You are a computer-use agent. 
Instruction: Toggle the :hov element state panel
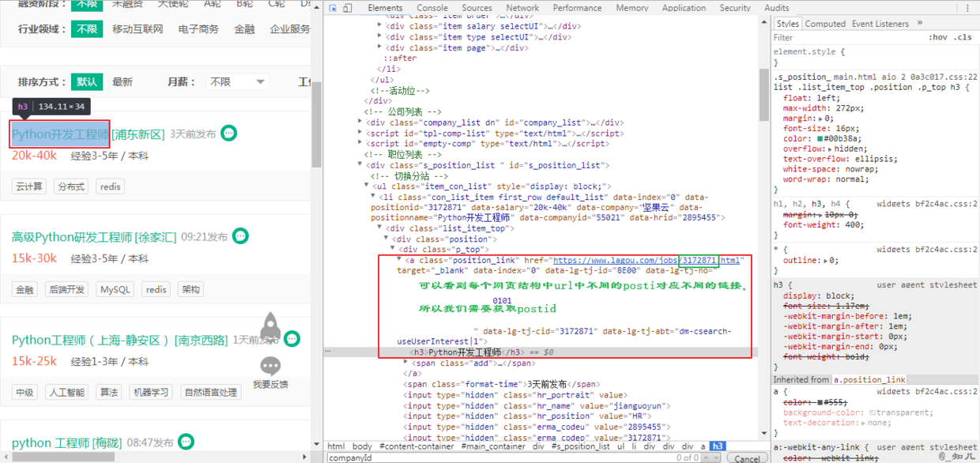[x=937, y=37]
